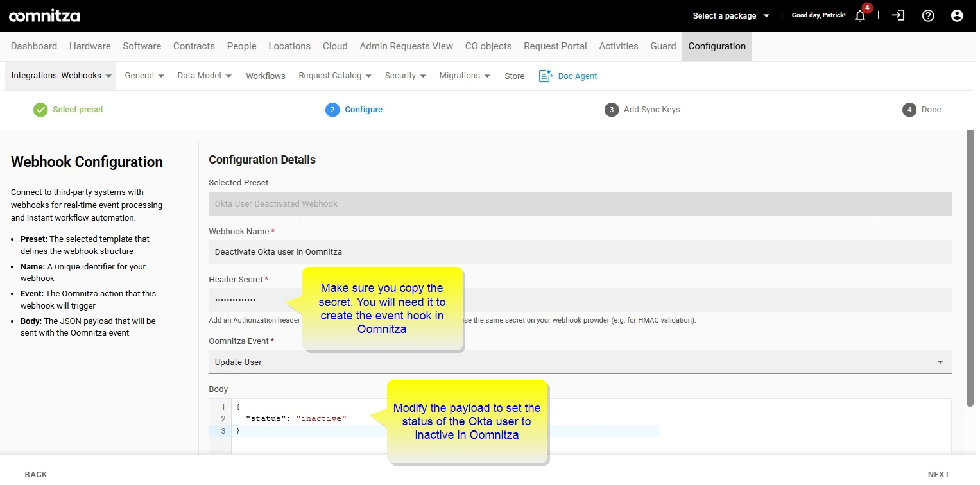The width and height of the screenshot is (980, 485).
Task: Expand the Request Catalog menu
Action: point(335,76)
